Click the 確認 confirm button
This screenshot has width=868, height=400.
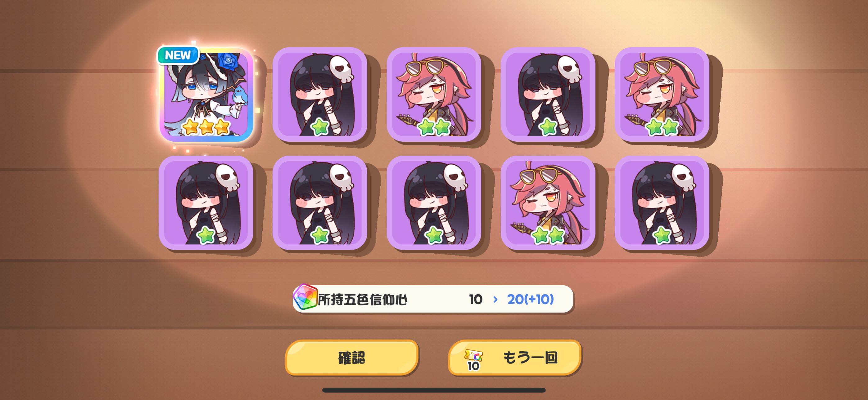(x=352, y=358)
